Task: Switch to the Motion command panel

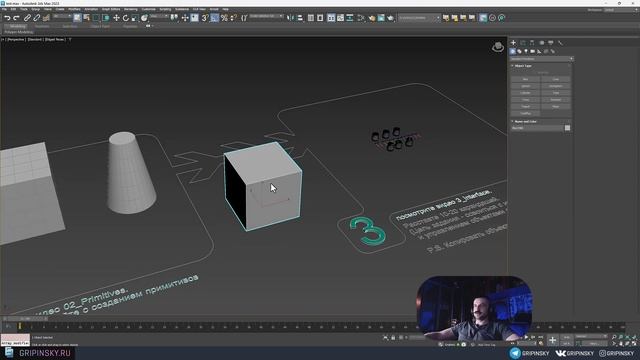Action: pos(542,42)
